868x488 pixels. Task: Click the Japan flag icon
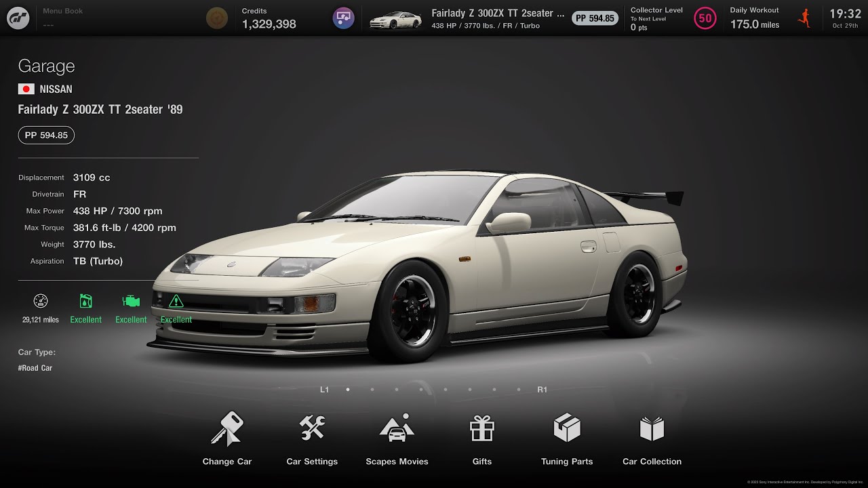26,89
